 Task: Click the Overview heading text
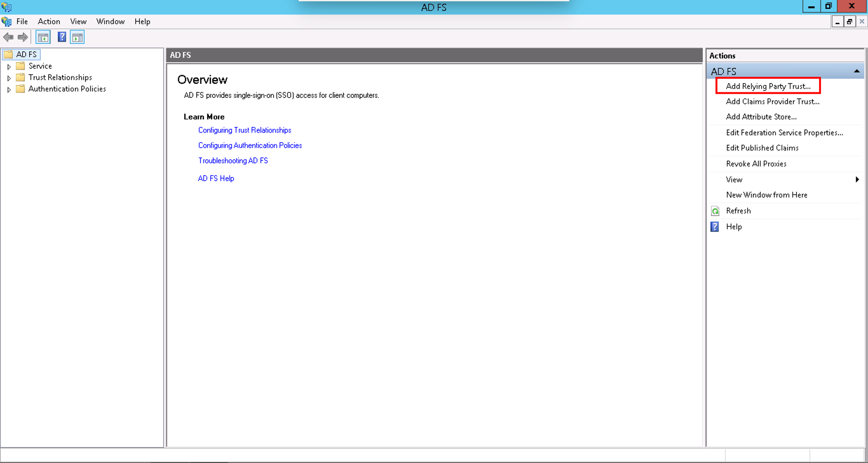202,80
